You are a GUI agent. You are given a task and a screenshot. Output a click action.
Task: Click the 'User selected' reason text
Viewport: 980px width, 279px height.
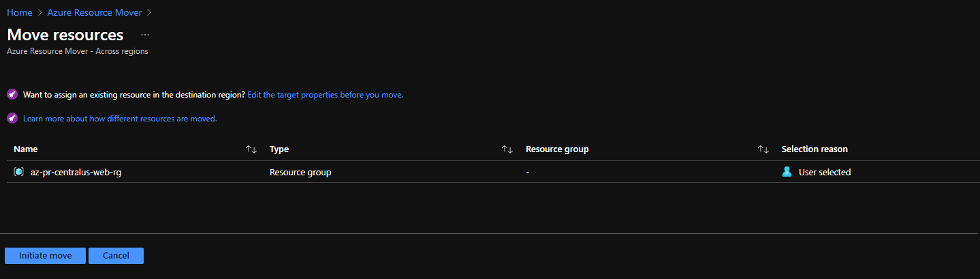(x=825, y=173)
